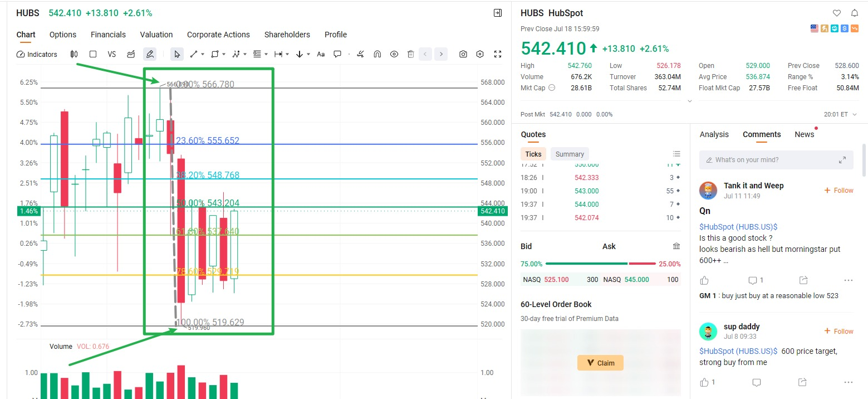Set a price alert with bell icon
868x399 pixels.
click(855, 13)
